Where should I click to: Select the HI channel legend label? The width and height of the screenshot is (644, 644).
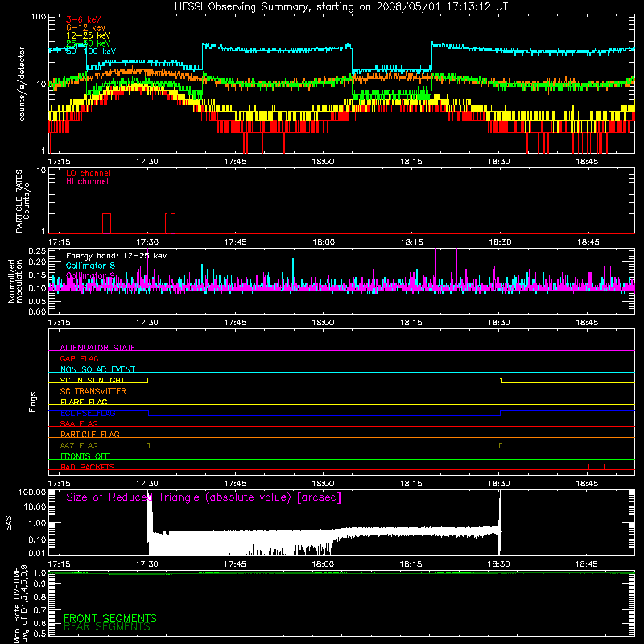pos(87,182)
